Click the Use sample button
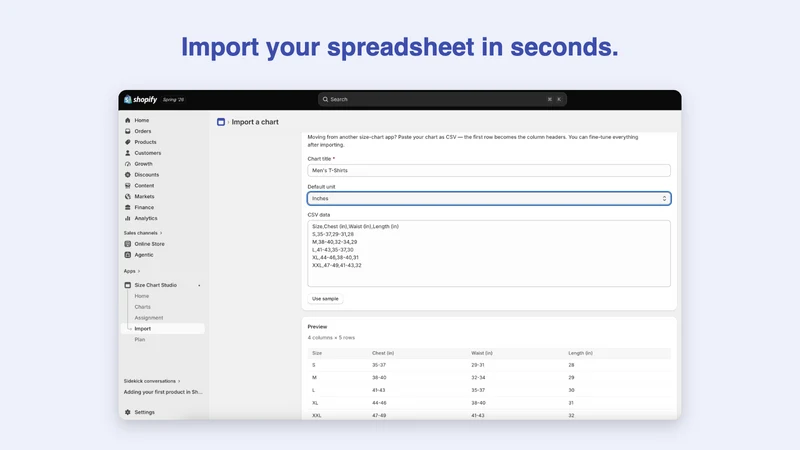Viewport: 800px width, 450px height. tap(325, 298)
